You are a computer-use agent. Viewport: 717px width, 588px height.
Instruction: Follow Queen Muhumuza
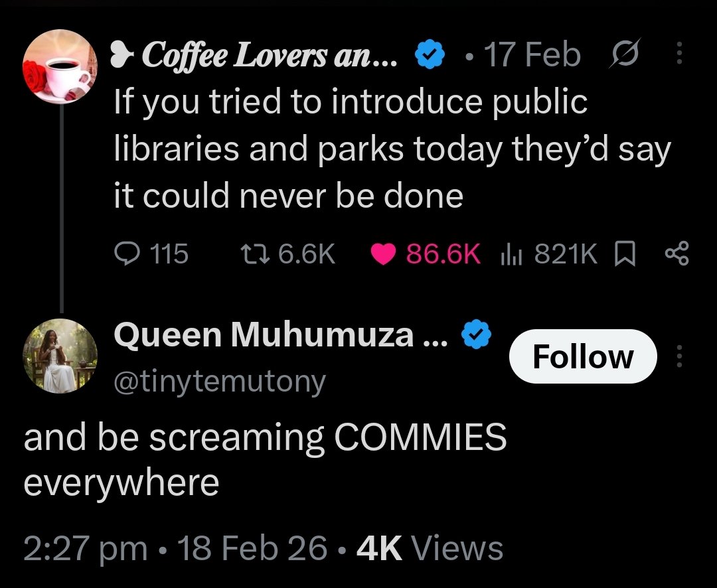click(x=583, y=356)
